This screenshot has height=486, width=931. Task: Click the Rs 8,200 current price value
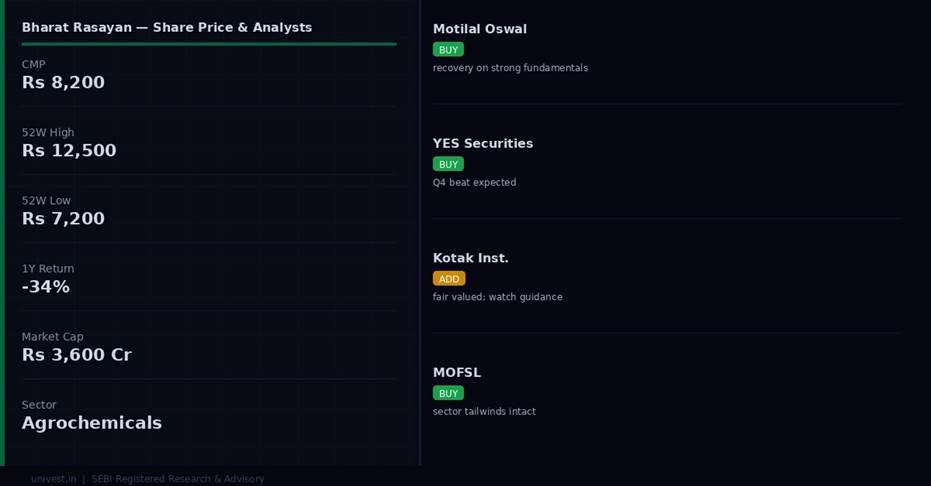point(63,82)
